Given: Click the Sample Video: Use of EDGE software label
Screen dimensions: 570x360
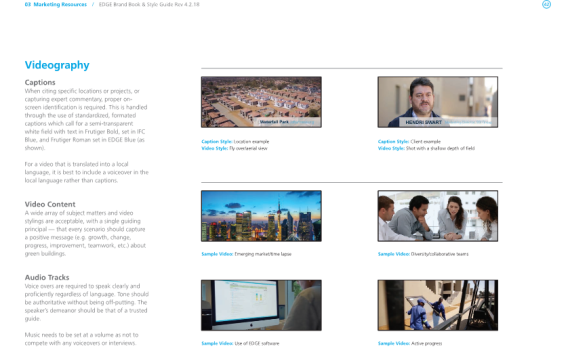Looking at the screenshot, I should tap(240, 343).
